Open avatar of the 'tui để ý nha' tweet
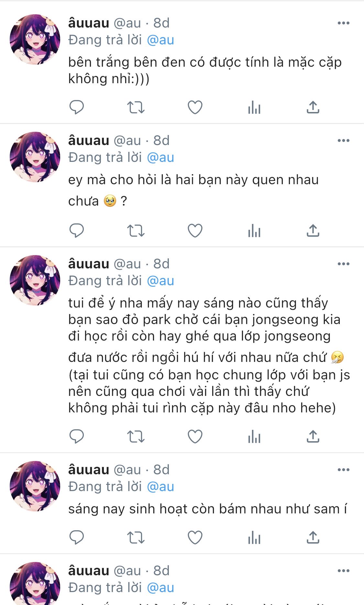This screenshot has height=605, width=364. 35,280
